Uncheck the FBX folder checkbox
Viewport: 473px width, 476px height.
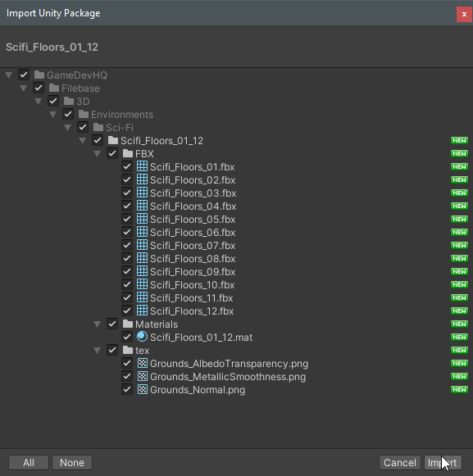click(112, 153)
